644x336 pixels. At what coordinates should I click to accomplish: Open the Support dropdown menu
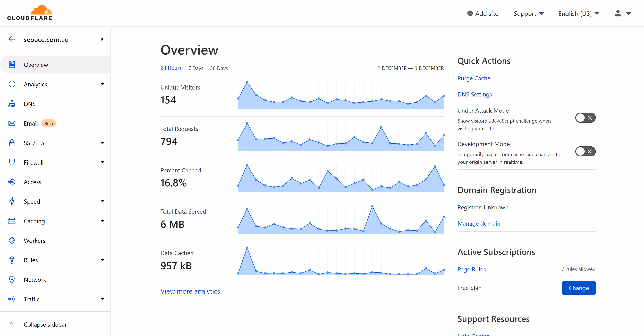(529, 14)
